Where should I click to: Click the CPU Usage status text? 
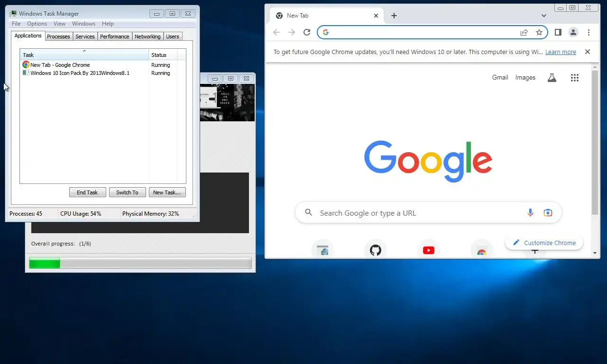pyautogui.click(x=81, y=214)
